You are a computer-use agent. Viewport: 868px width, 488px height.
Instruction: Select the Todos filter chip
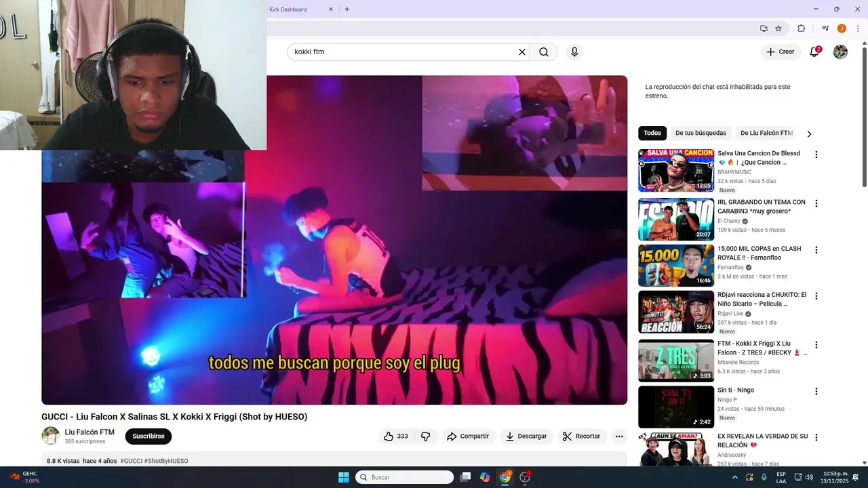pyautogui.click(x=652, y=133)
